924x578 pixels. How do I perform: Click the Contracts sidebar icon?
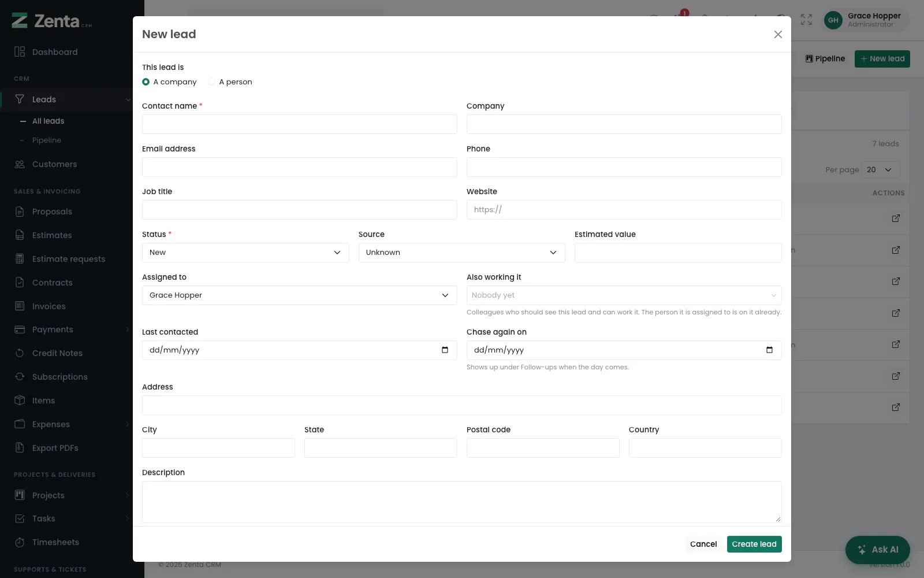coord(20,283)
